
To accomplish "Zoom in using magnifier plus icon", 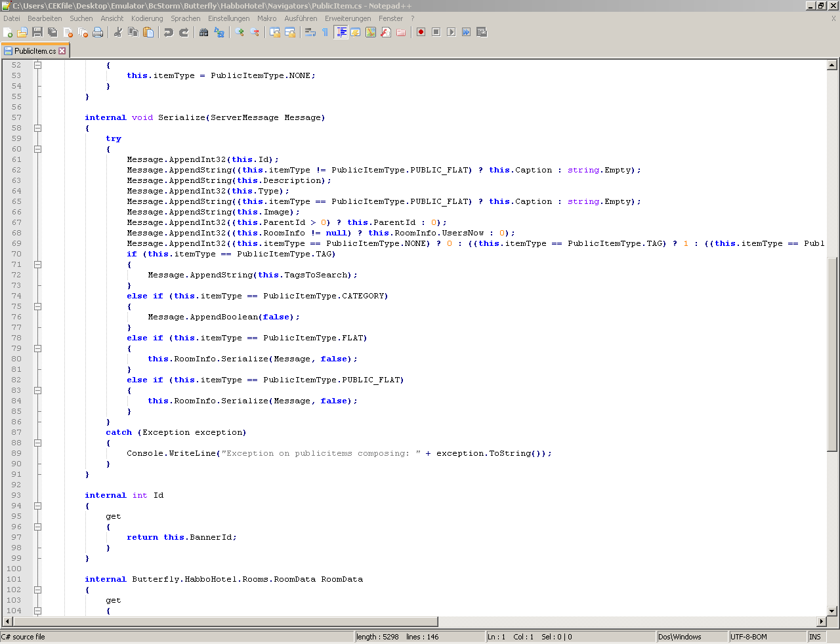I will [x=240, y=32].
